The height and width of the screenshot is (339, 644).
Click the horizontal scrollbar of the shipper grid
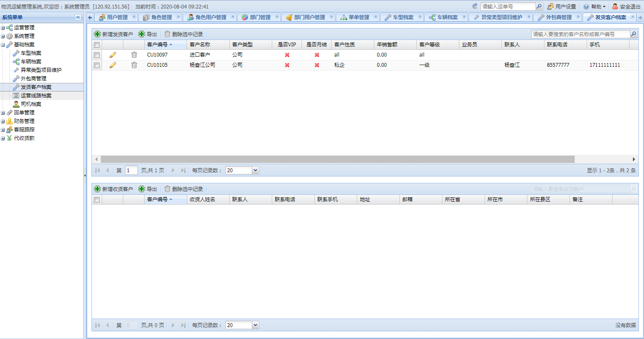click(x=338, y=159)
